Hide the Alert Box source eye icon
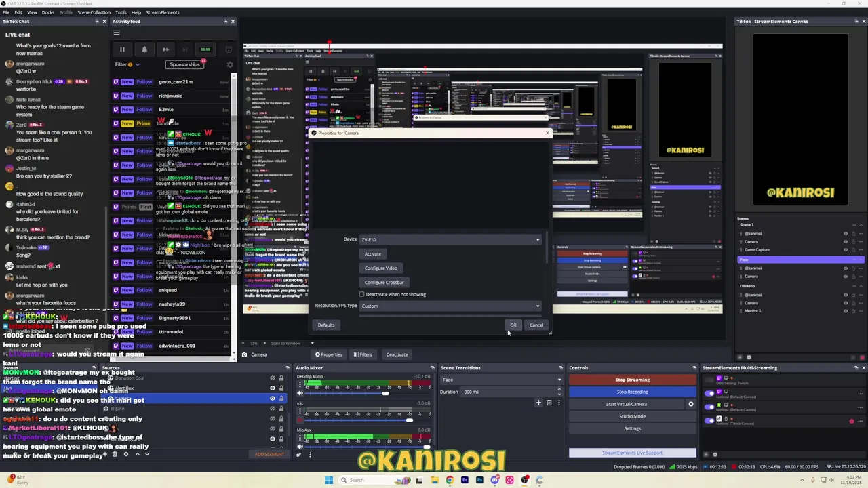 point(273,388)
